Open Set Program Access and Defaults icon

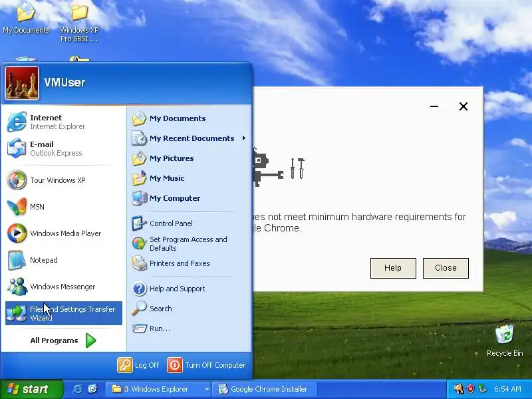click(139, 243)
